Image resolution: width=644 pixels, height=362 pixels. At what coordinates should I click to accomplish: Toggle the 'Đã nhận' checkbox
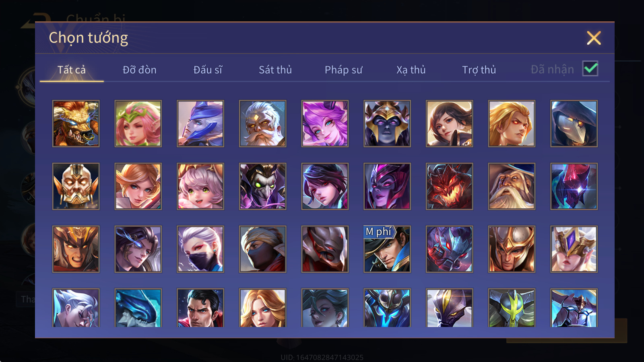click(x=590, y=69)
